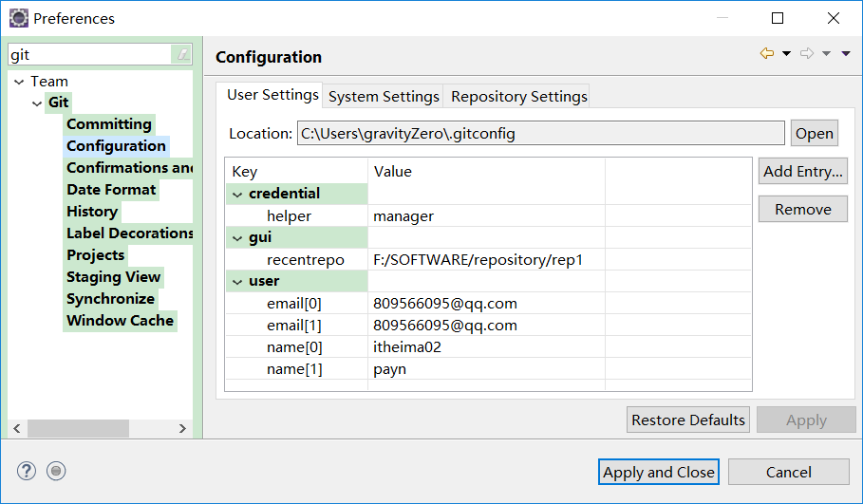Image resolution: width=863 pixels, height=504 pixels.
Task: Collapse the credential section
Action: pyautogui.click(x=237, y=194)
